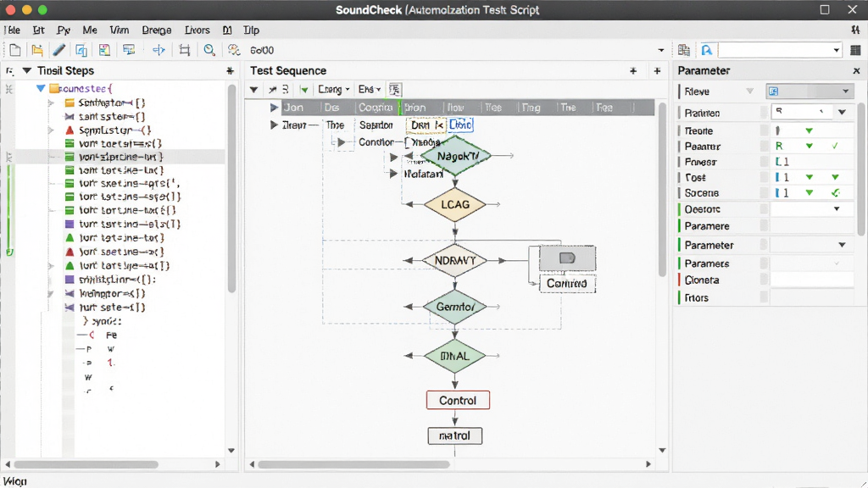Click the LCAG diamond node
This screenshot has width=868, height=488.
click(x=455, y=205)
